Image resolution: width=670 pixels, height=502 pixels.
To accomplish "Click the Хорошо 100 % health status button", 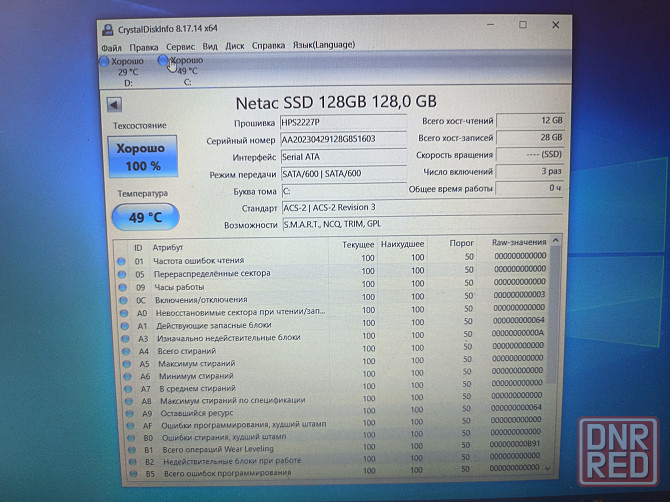I will 142,156.
